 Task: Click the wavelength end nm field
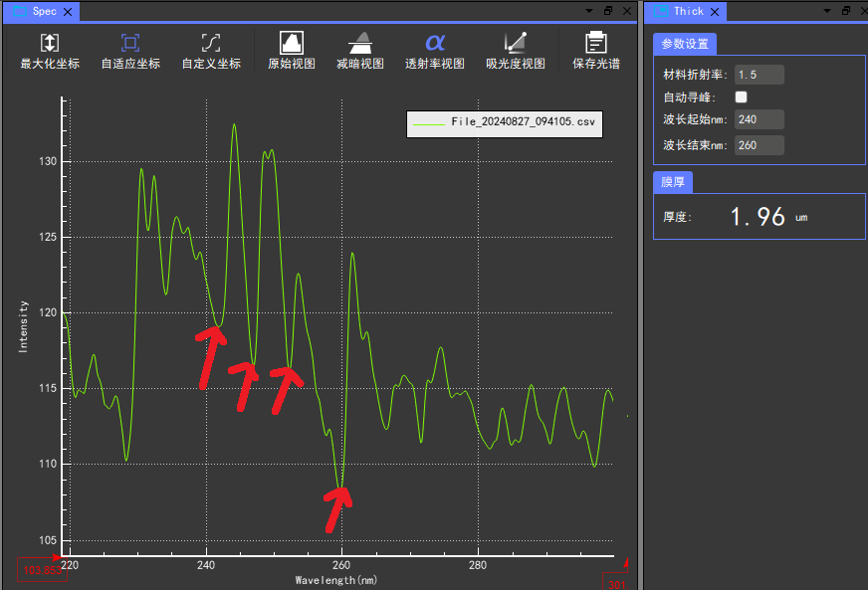click(759, 145)
